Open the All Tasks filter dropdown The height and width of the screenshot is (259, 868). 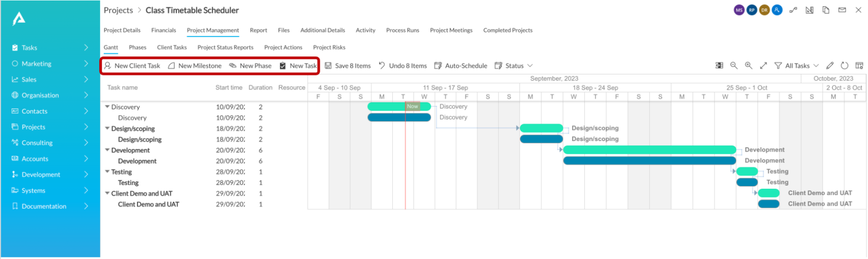click(797, 66)
